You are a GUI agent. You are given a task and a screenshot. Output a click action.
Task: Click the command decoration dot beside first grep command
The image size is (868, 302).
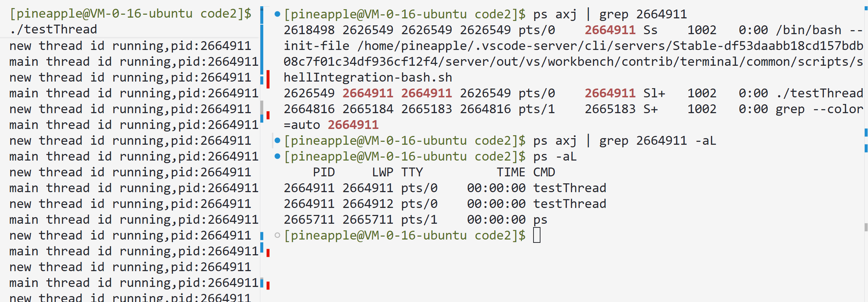coord(278,14)
